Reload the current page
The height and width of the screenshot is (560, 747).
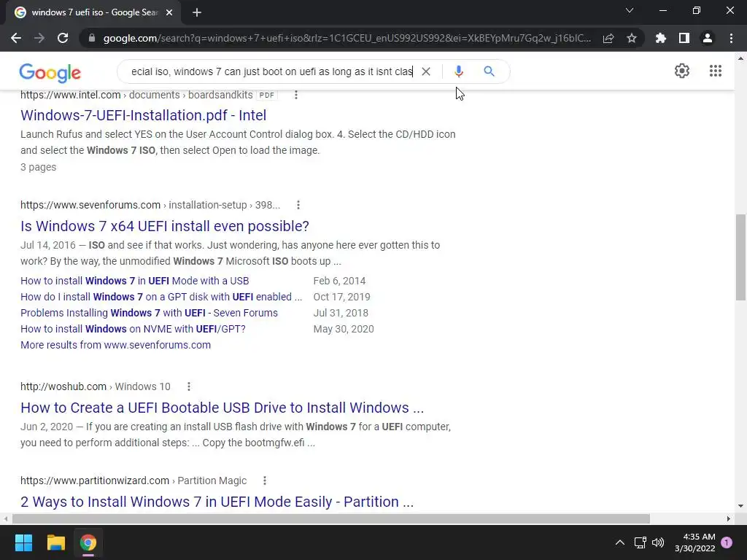[63, 38]
